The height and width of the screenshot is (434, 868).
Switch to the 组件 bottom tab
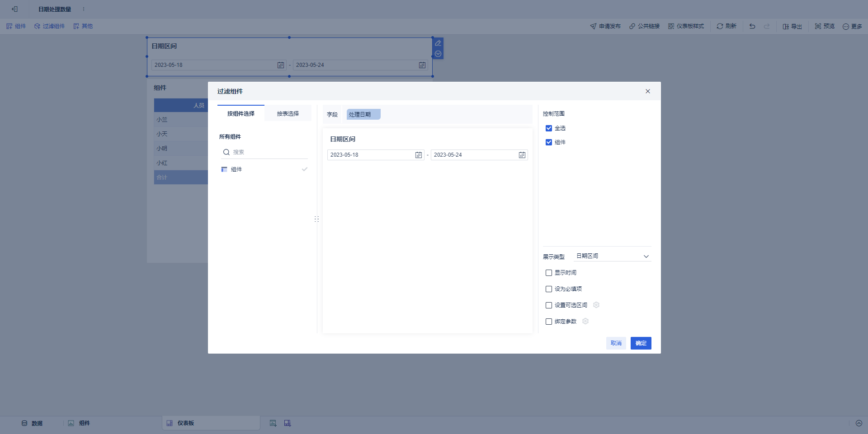[x=79, y=423]
